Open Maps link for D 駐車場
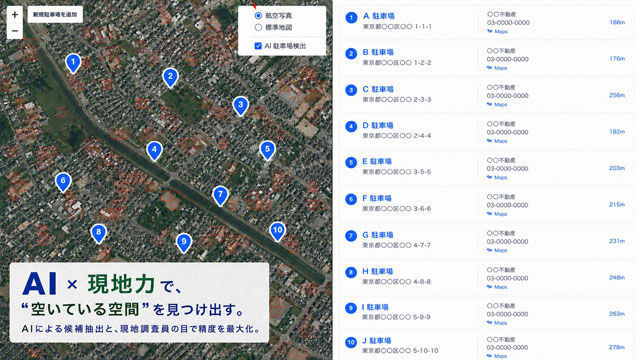Screen dimensions: 640x360 tap(497, 141)
